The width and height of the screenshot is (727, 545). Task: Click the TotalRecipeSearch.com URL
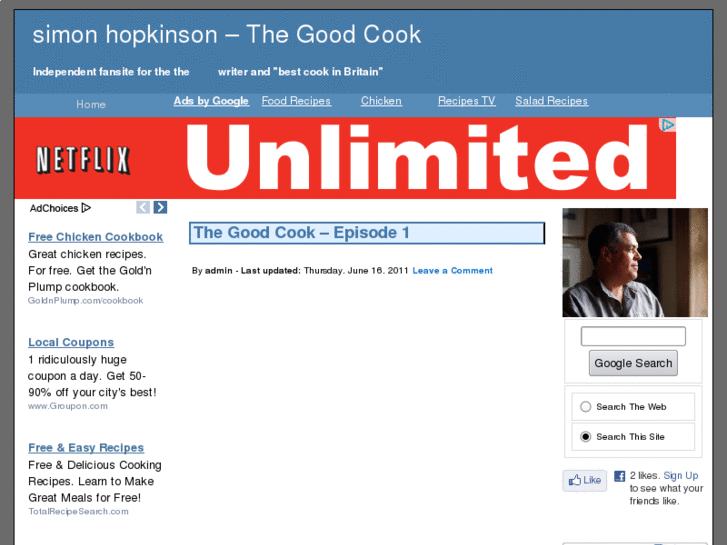(x=78, y=511)
